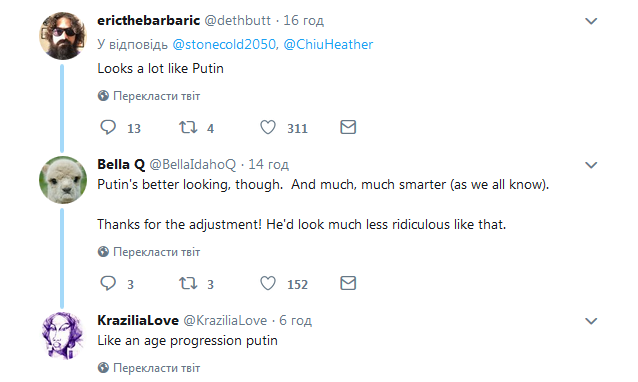Open KraziliaLove's purple drawn avatar
Viewport: 638px width, 382px height.
click(x=63, y=336)
